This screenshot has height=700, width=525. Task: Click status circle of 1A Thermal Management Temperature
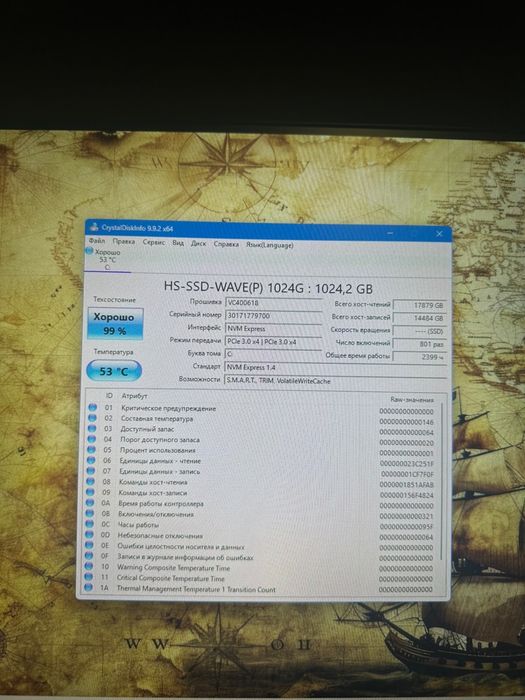click(x=88, y=588)
